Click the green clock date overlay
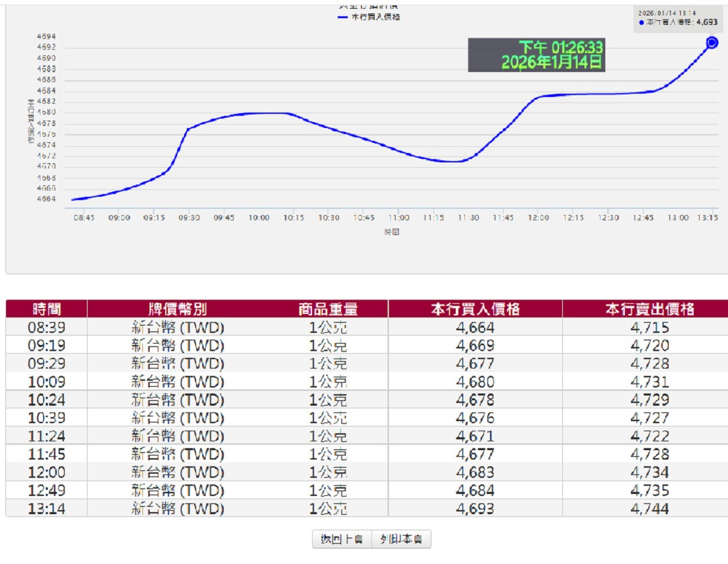 point(537,55)
